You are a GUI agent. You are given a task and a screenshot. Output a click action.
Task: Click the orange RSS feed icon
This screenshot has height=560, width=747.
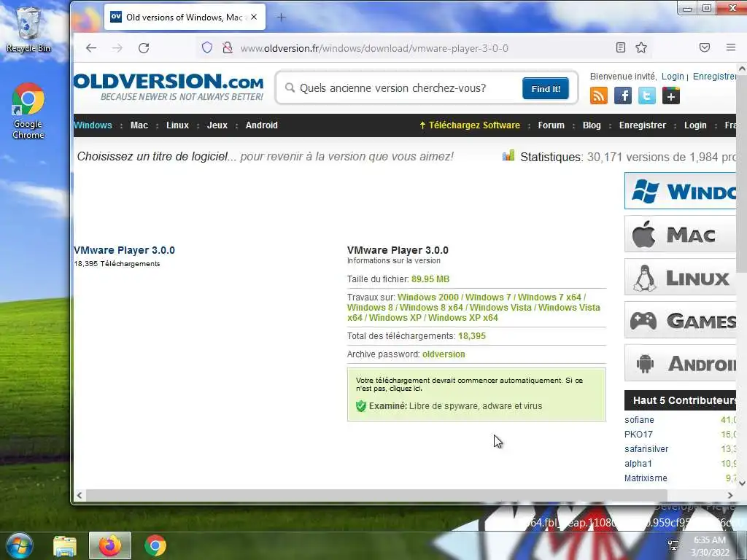coord(599,96)
